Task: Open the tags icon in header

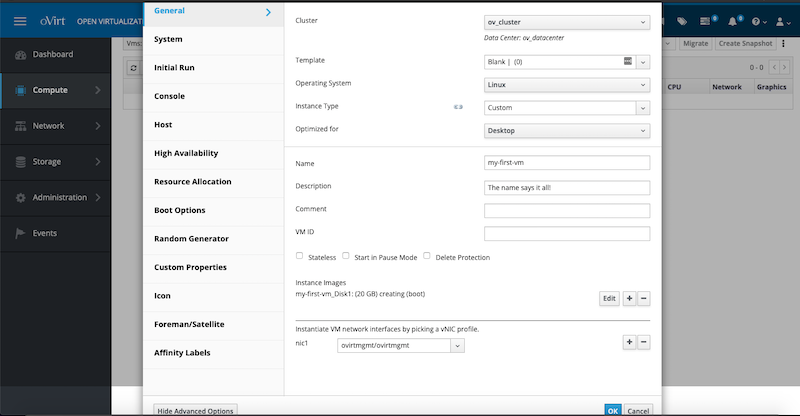Action: pos(682,21)
